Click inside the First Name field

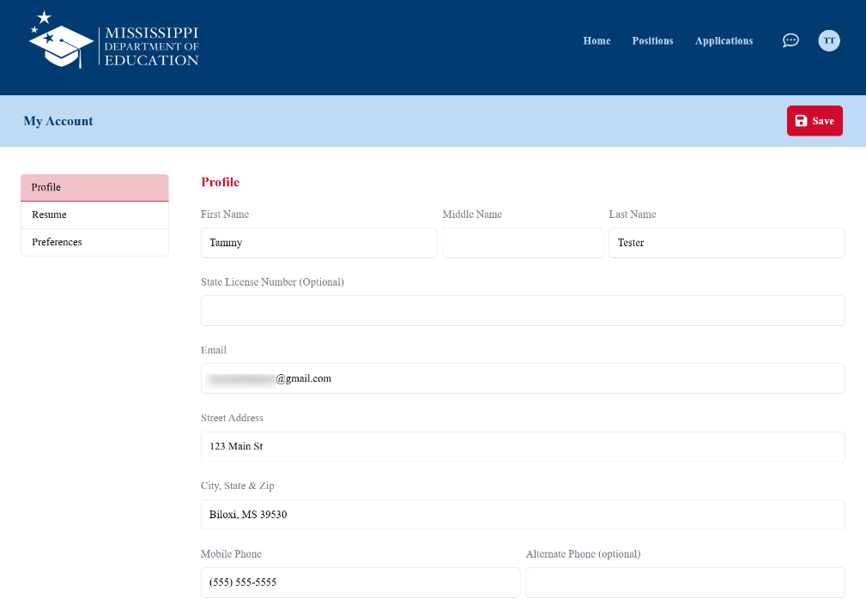click(x=318, y=243)
